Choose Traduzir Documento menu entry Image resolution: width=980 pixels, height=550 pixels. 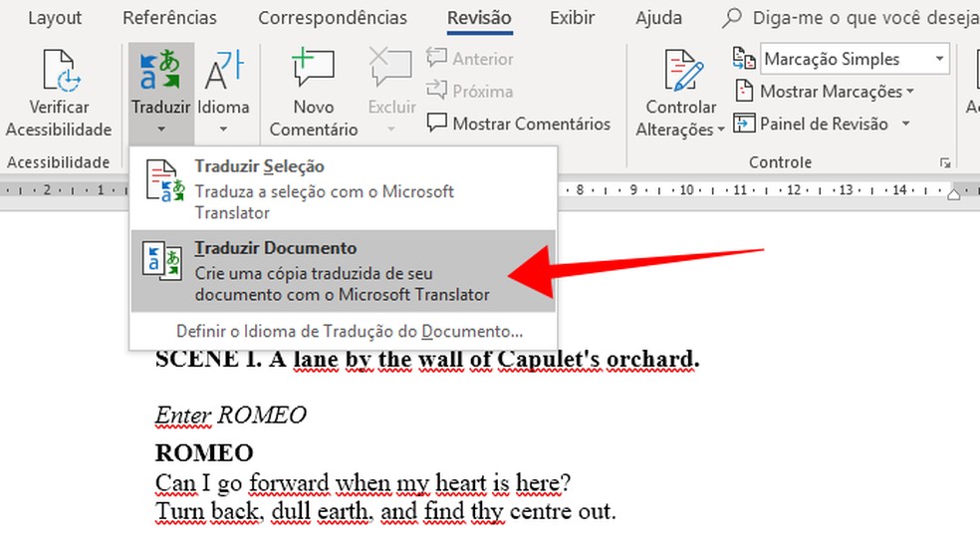click(343, 271)
